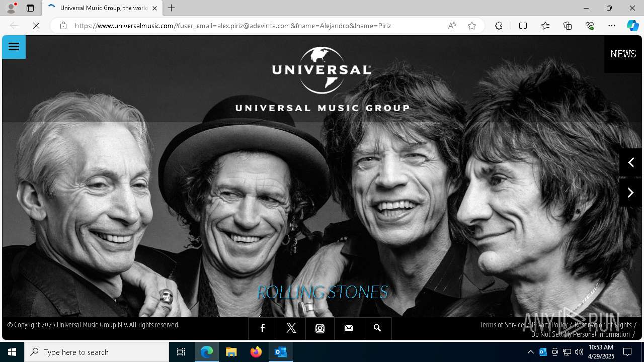The image size is (644, 362).
Task: Open the NEWS panel
Action: [623, 54]
